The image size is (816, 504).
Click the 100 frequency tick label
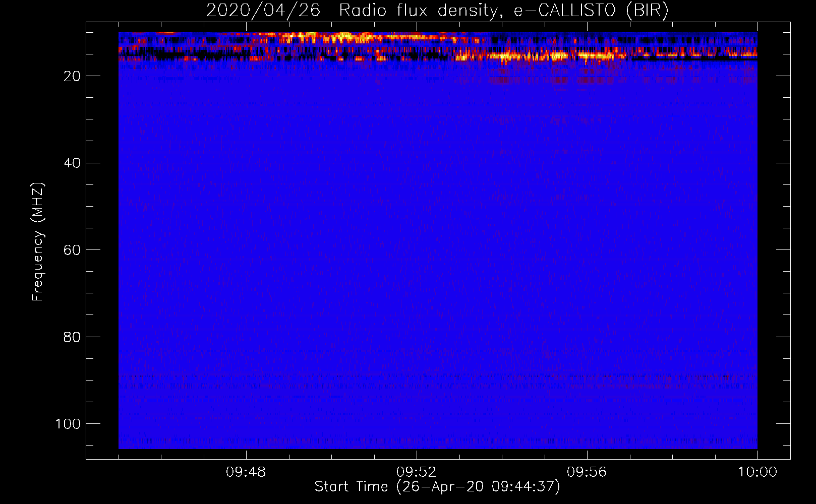click(x=68, y=424)
